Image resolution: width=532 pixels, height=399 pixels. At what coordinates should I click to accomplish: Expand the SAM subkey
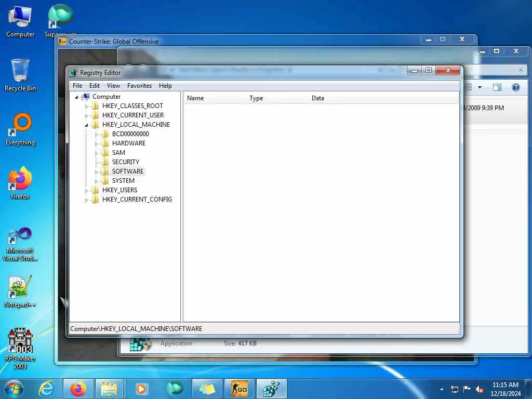(x=96, y=153)
